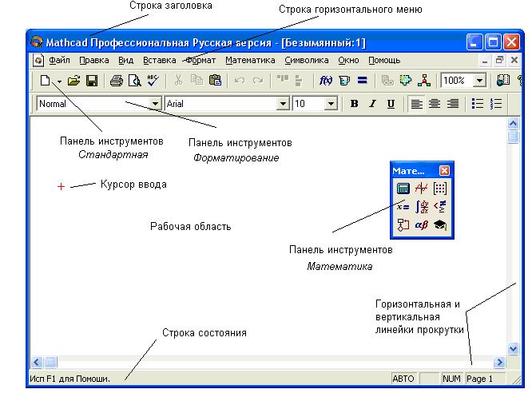Open the Помощь menu
Image resolution: width=532 pixels, height=393 pixels.
point(384,61)
